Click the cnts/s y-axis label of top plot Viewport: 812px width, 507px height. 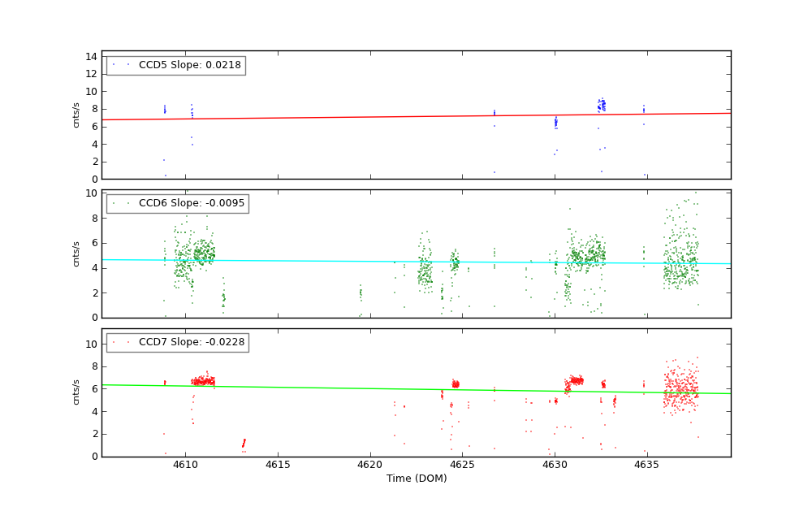[x=76, y=115]
